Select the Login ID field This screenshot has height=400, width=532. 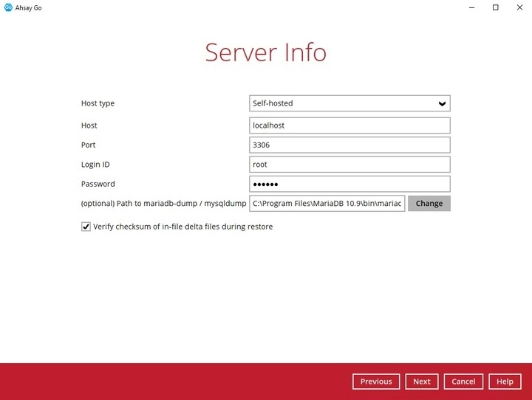(x=349, y=165)
